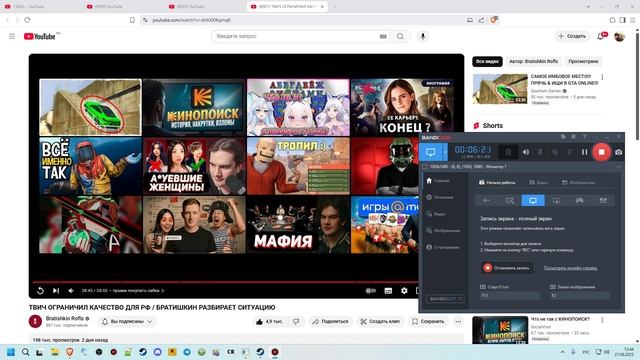Select the HDMI device recording mode icon
Image resolution: width=640 pixels, height=360 pixels.
tap(603, 200)
